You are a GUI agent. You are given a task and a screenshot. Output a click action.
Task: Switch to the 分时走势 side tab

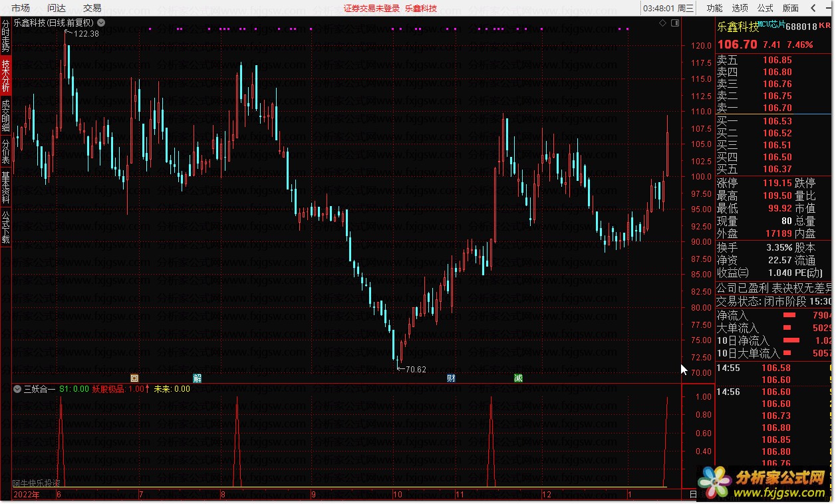[x=5, y=36]
